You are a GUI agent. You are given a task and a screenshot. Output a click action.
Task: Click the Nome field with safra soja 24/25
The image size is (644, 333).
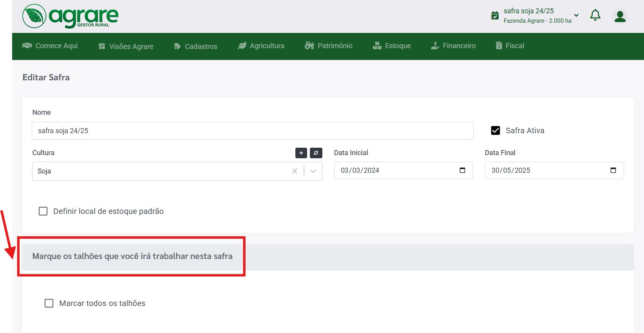[253, 131]
